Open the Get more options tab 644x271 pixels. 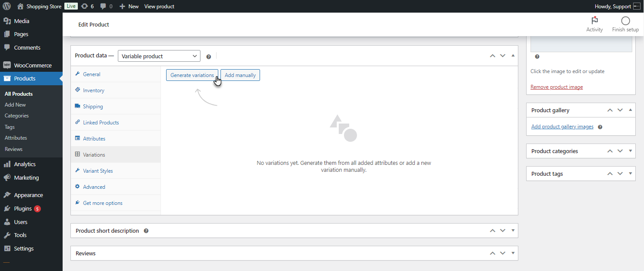click(116, 203)
